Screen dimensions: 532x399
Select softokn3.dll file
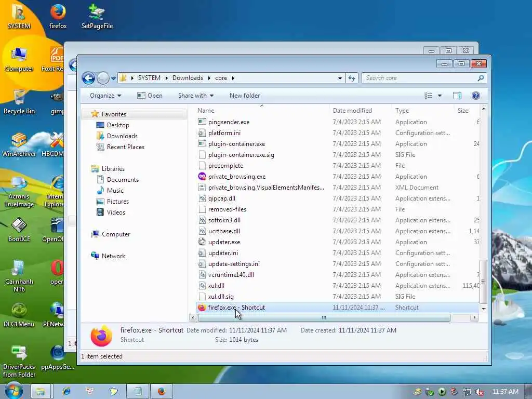[224, 220]
